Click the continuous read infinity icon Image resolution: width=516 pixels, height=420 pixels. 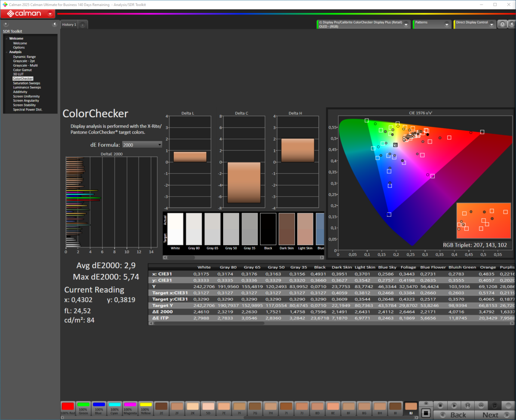tap(482, 405)
